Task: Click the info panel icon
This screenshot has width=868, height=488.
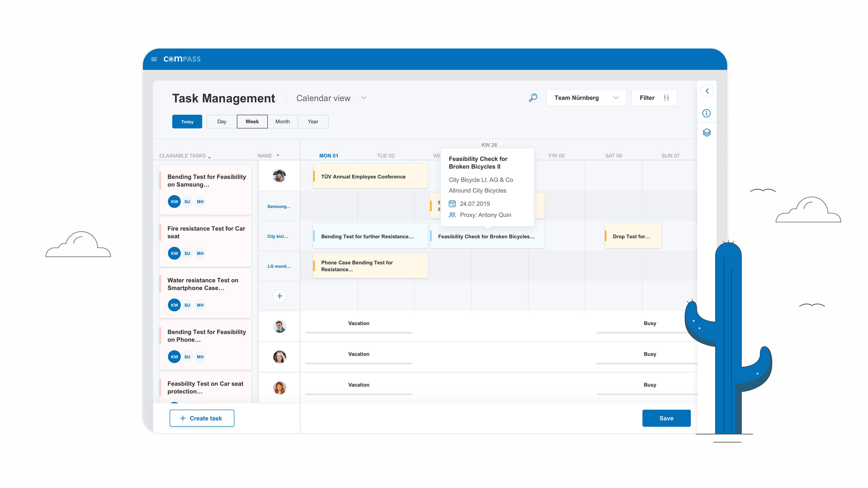Action: coord(706,113)
